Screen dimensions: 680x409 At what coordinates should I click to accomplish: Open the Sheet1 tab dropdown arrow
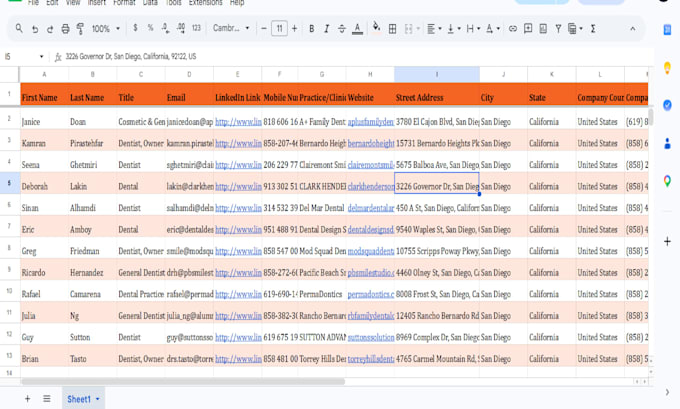point(98,399)
